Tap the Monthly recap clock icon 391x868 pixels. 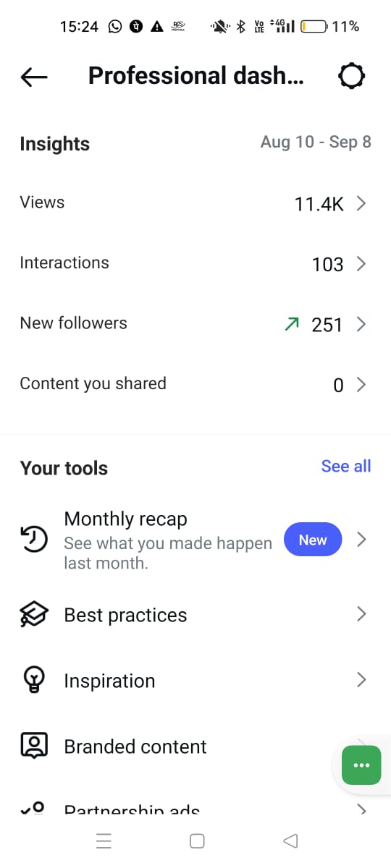coord(34,538)
